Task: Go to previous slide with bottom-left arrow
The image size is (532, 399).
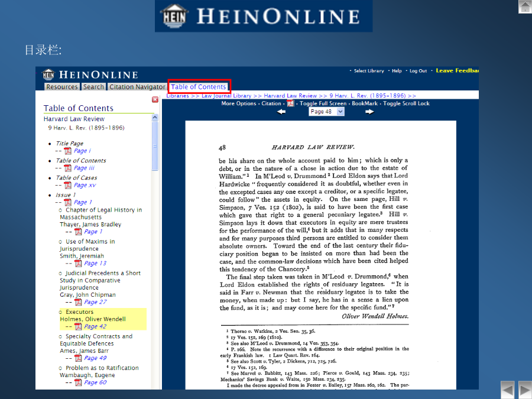Action: (508, 390)
